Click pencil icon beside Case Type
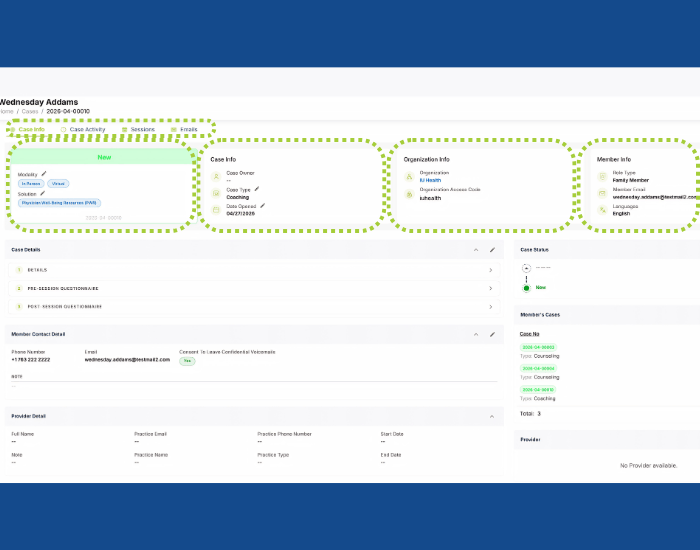This screenshot has width=700, height=550. tap(257, 189)
